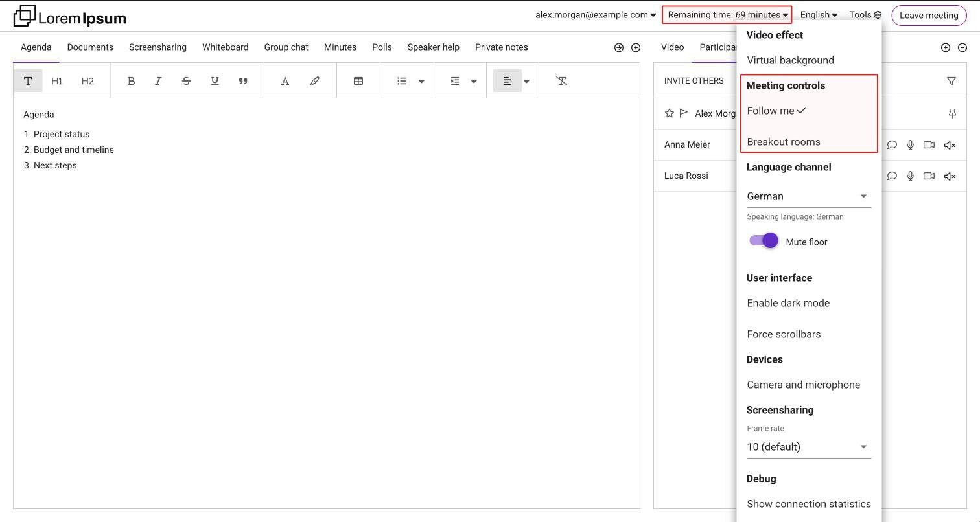Image resolution: width=980 pixels, height=522 pixels.
Task: Click the flag icon beside Alex Morgan
Action: coord(684,113)
